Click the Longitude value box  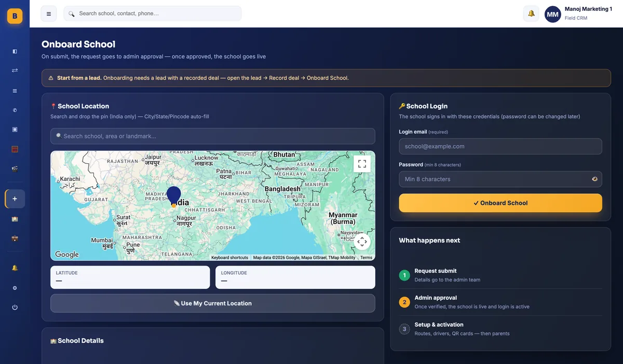pyautogui.click(x=295, y=277)
